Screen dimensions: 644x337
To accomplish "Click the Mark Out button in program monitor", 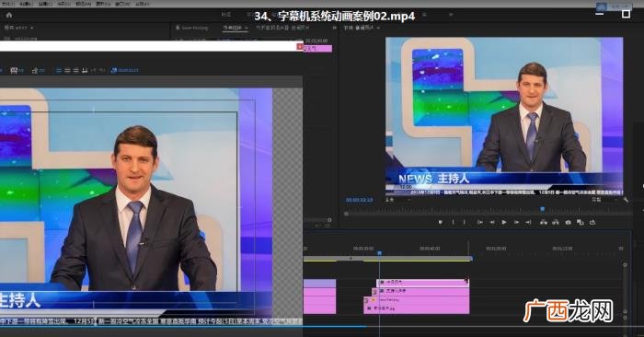I will (x=465, y=222).
